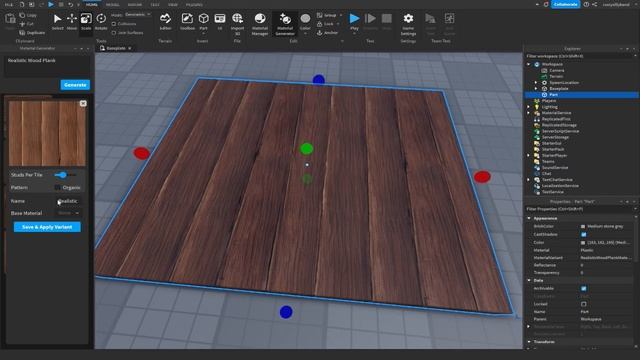Select the Select tool arrow

coord(58,22)
